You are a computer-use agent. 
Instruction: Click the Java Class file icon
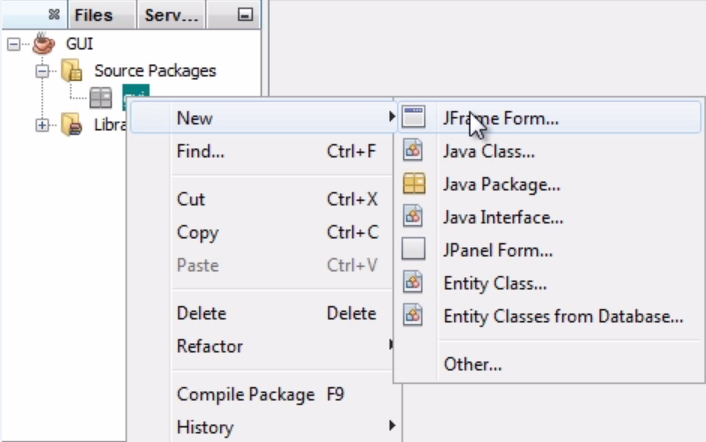(x=413, y=150)
